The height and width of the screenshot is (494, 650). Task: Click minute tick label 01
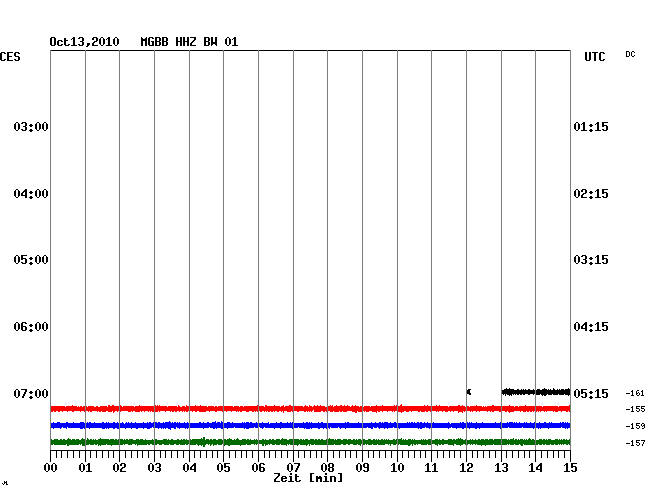click(85, 468)
